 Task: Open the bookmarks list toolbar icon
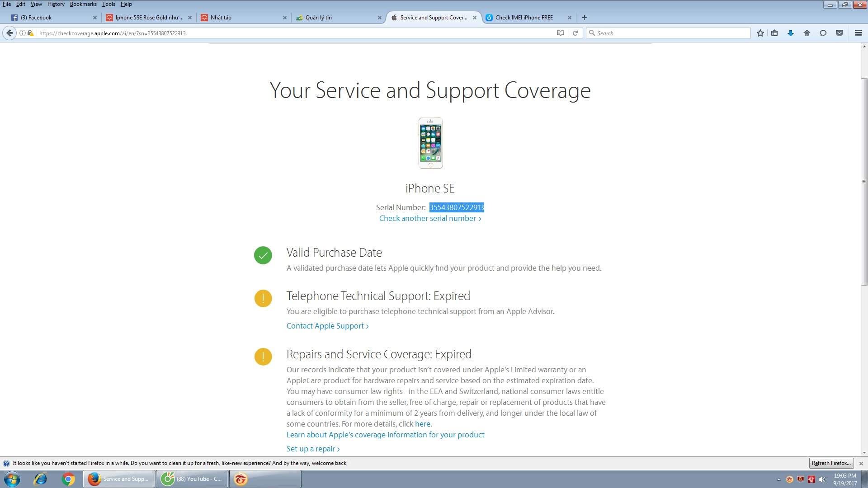(774, 33)
